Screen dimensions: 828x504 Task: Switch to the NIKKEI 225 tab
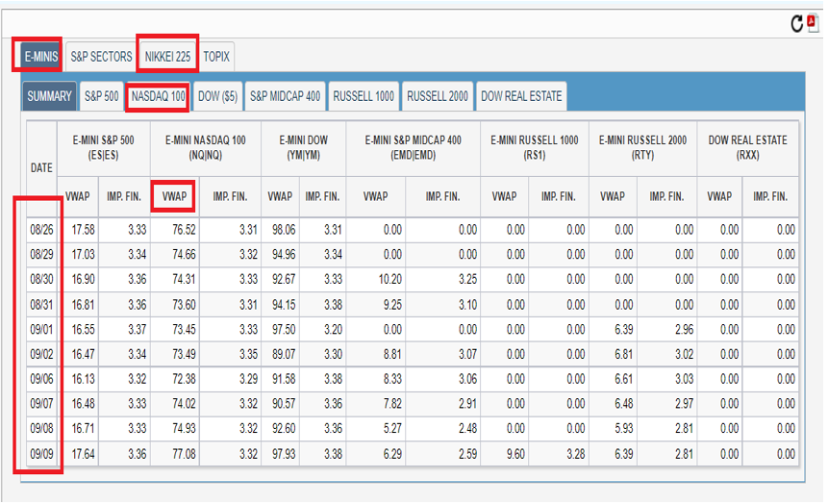[167, 57]
